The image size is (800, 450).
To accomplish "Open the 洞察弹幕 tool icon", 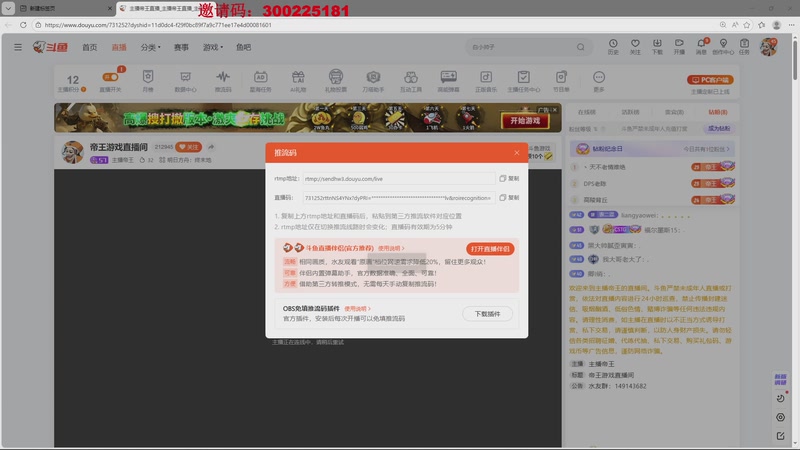I will (x=448, y=81).
